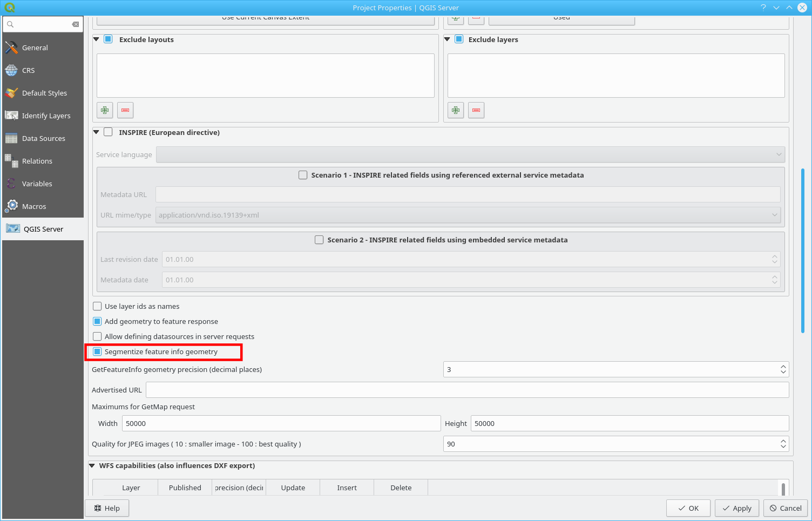The image size is (812, 521).
Task: Click the Update column header
Action: [293, 488]
